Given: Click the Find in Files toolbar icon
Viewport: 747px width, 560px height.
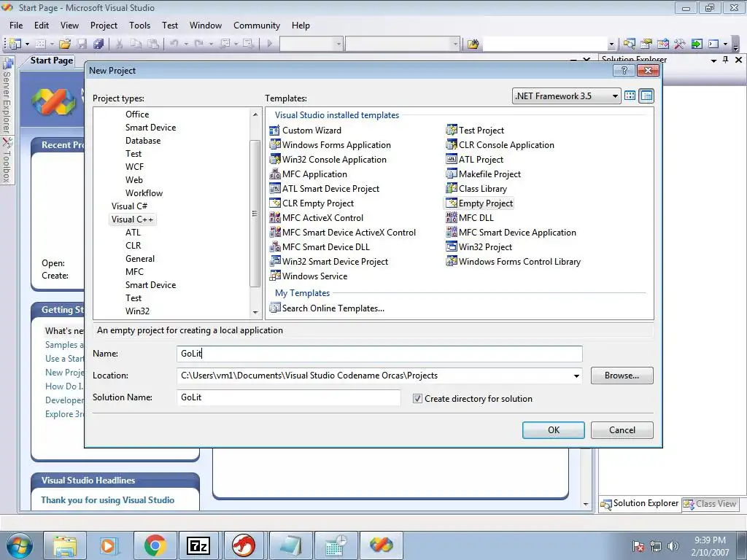Looking at the screenshot, I should click(473, 44).
